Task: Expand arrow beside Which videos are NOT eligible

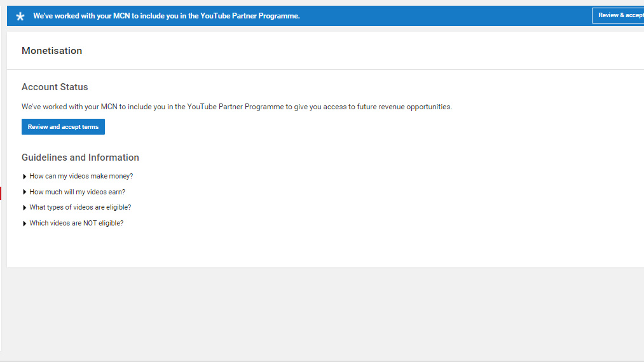Action: [x=25, y=224]
